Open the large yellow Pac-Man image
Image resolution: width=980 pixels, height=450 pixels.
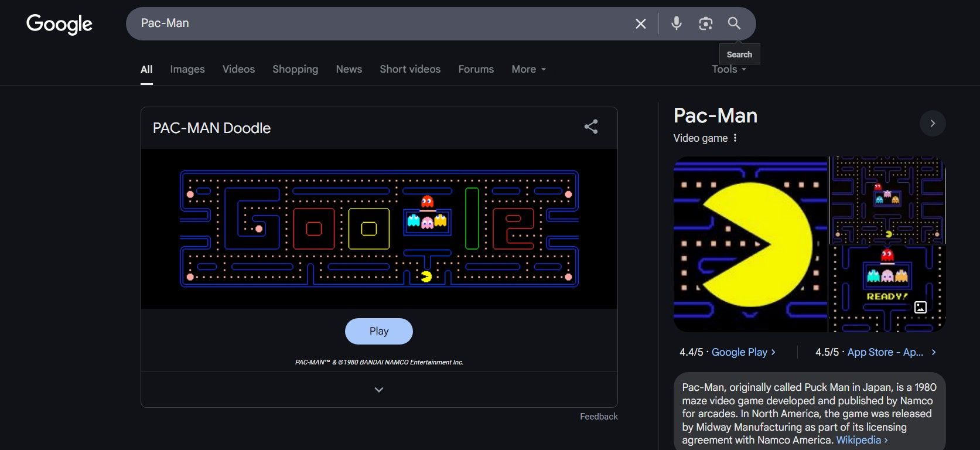pos(750,244)
